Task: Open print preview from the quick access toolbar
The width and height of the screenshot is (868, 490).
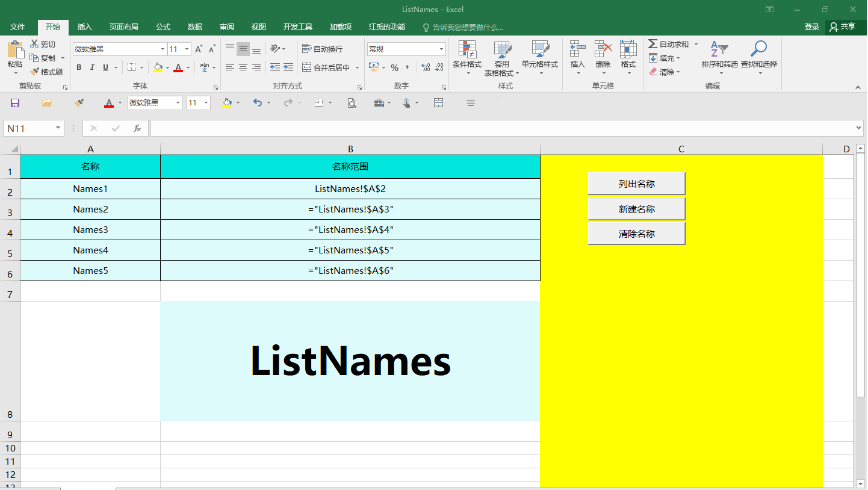Action: click(352, 103)
